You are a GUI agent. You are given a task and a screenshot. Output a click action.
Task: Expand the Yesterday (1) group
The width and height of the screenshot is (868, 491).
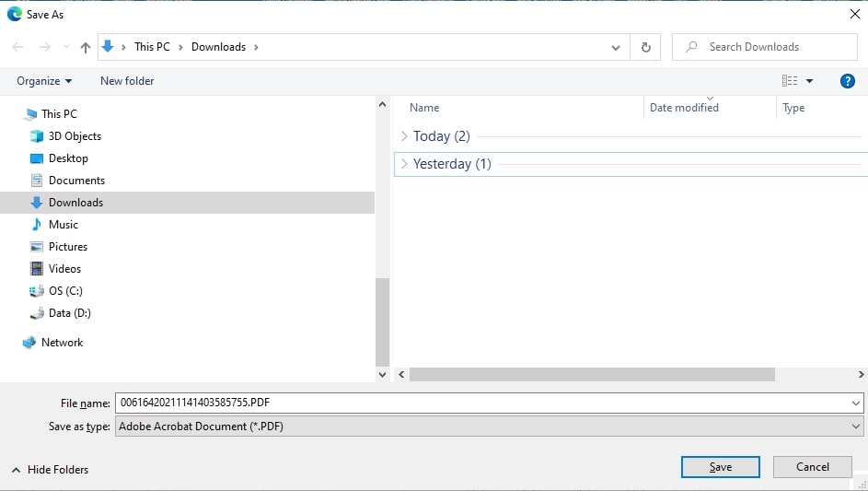coord(404,164)
